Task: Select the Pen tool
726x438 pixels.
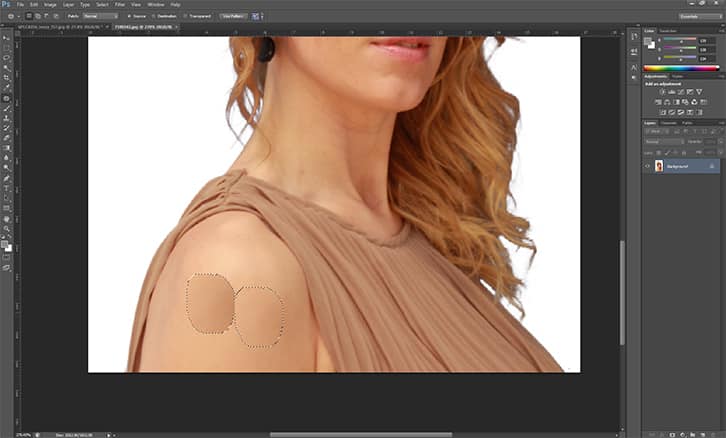Action: pyautogui.click(x=6, y=178)
